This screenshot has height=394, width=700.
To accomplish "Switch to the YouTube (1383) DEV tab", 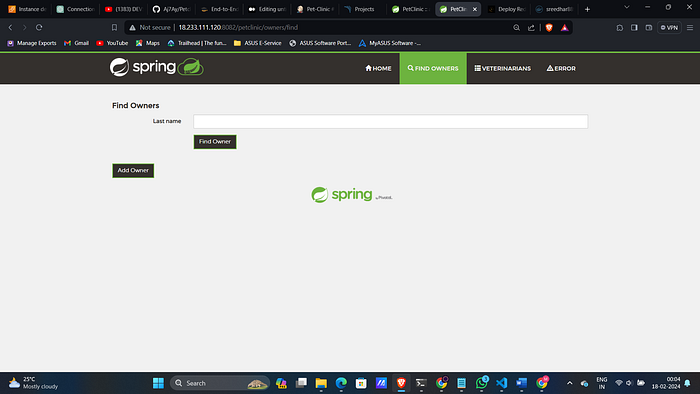I will [123, 9].
